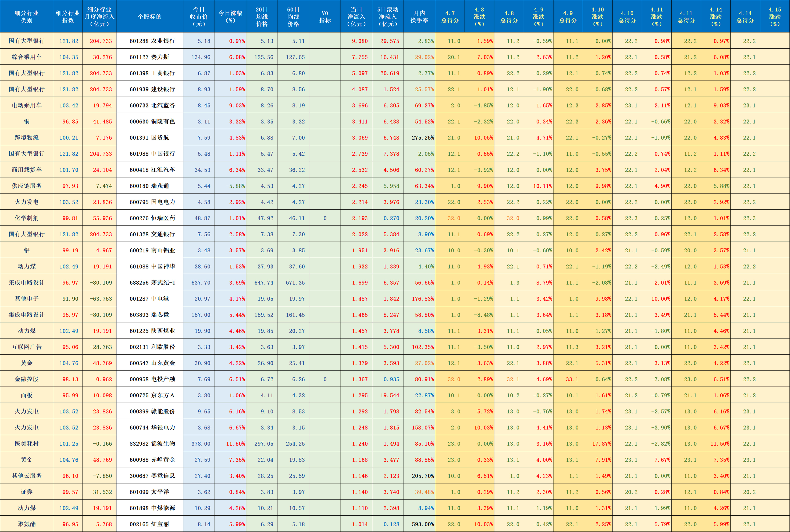Select the 000630 铜陵有色 cell
790x532 pixels.
[150, 122]
